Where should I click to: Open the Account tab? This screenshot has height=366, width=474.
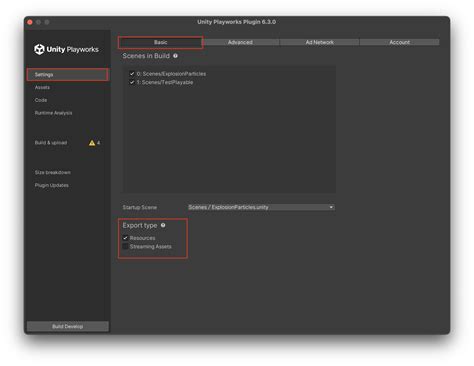point(400,42)
